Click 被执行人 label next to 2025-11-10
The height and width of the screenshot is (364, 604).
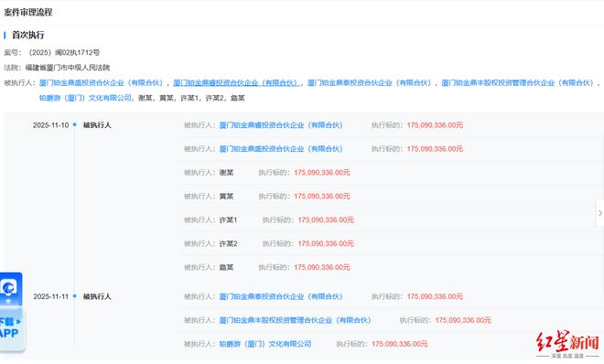97,125
